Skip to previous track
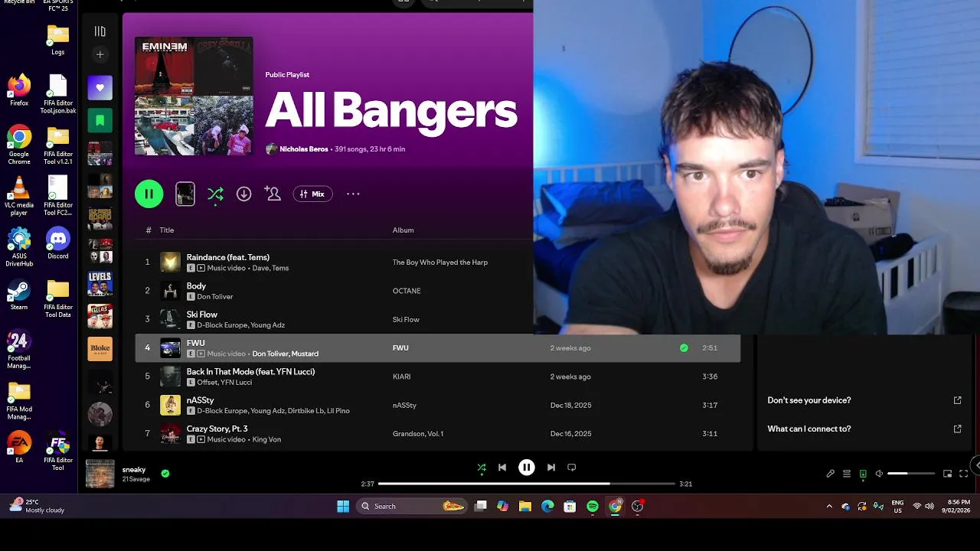 [502, 468]
